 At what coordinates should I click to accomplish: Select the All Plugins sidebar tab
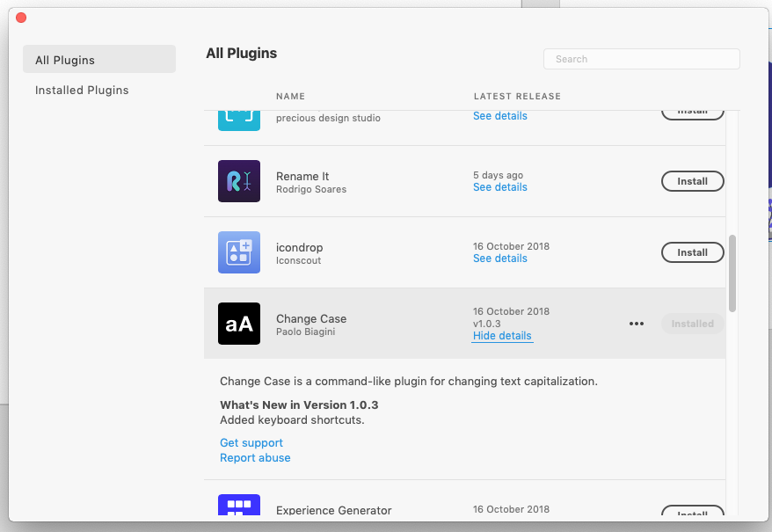pyautogui.click(x=99, y=59)
